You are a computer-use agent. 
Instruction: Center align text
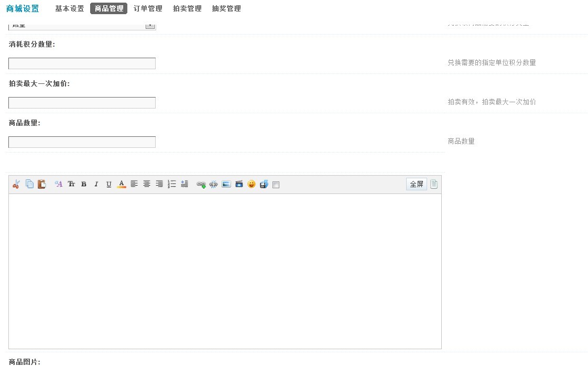[147, 184]
